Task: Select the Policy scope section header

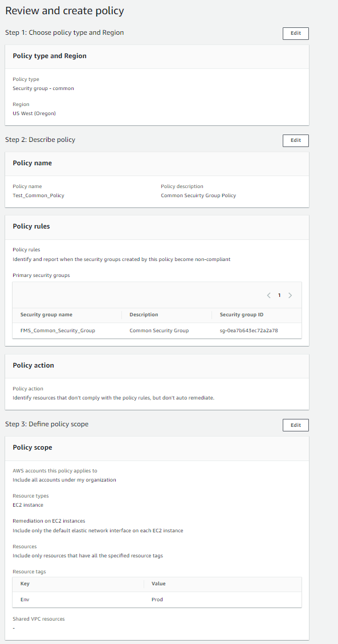Action: tap(31, 447)
